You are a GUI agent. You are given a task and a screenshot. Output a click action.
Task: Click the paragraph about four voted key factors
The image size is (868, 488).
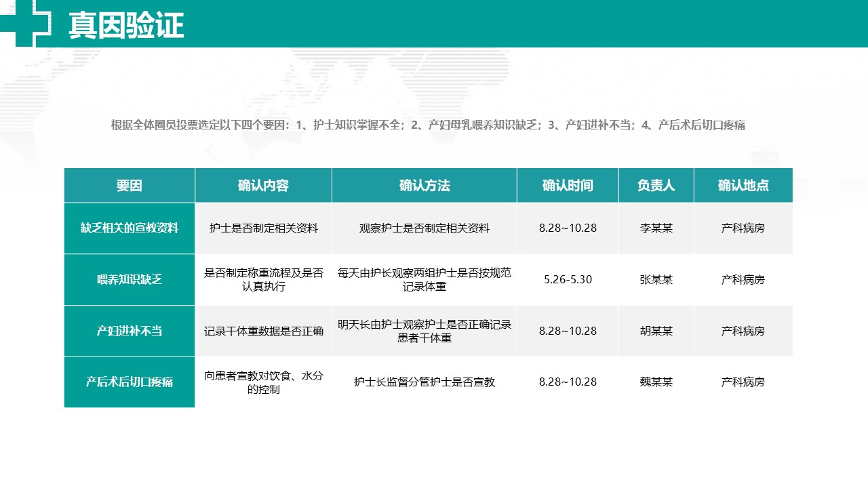(428, 125)
